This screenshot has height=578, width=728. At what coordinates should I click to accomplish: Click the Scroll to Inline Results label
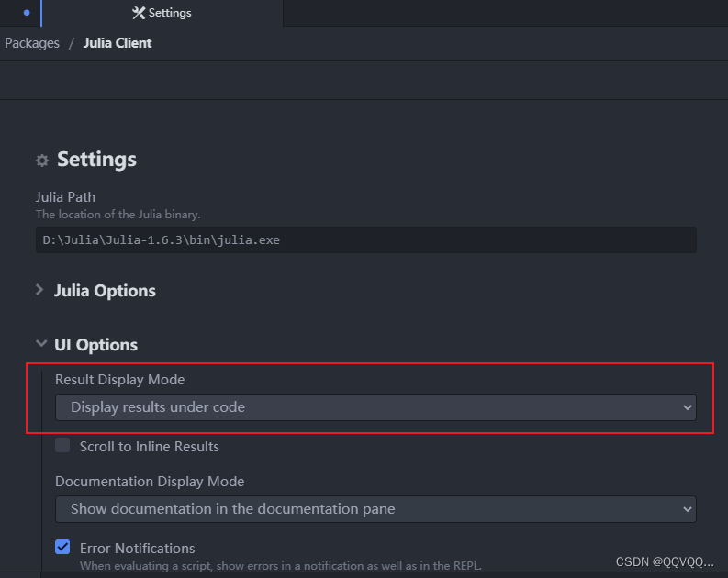coord(149,447)
